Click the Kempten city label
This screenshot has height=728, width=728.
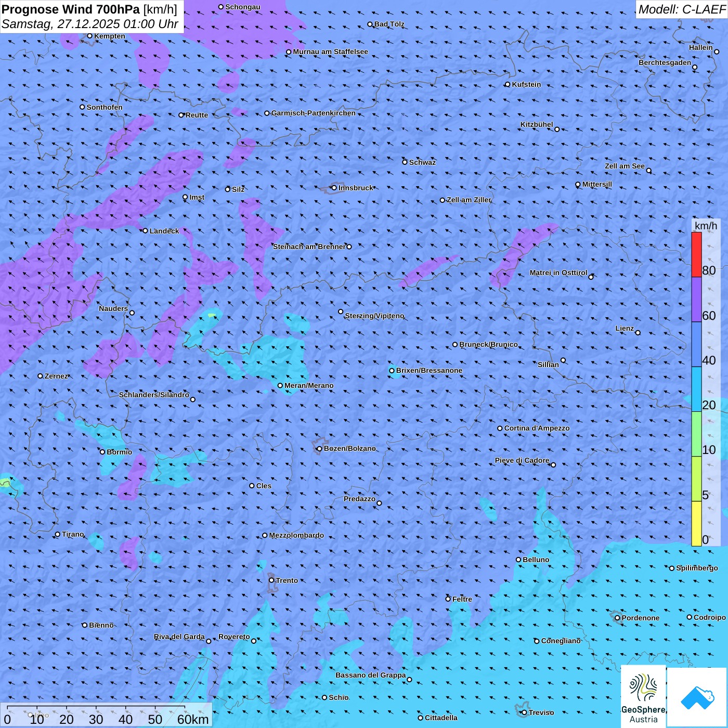click(x=110, y=36)
